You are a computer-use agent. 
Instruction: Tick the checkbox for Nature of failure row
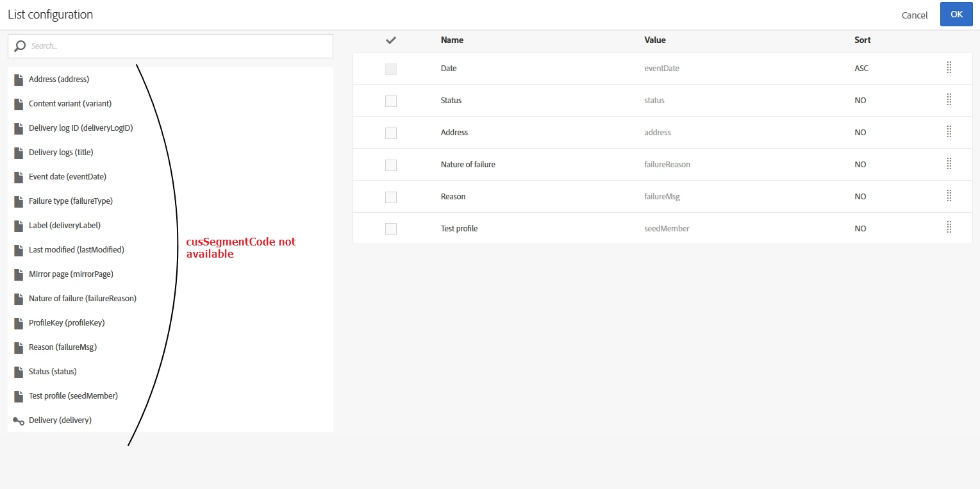391,165
